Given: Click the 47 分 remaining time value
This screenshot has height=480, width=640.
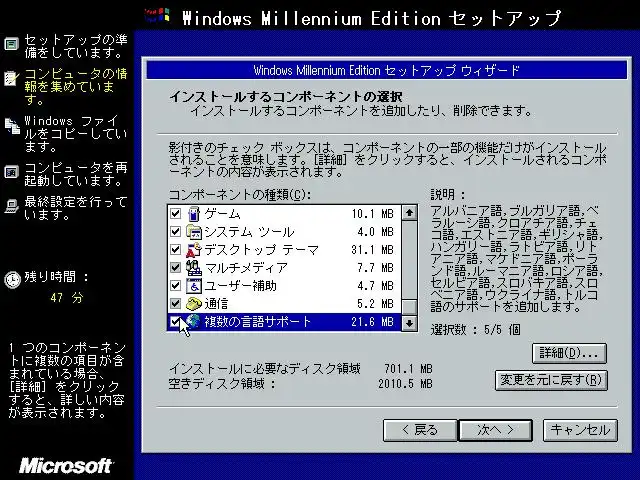Looking at the screenshot, I should pos(67,298).
